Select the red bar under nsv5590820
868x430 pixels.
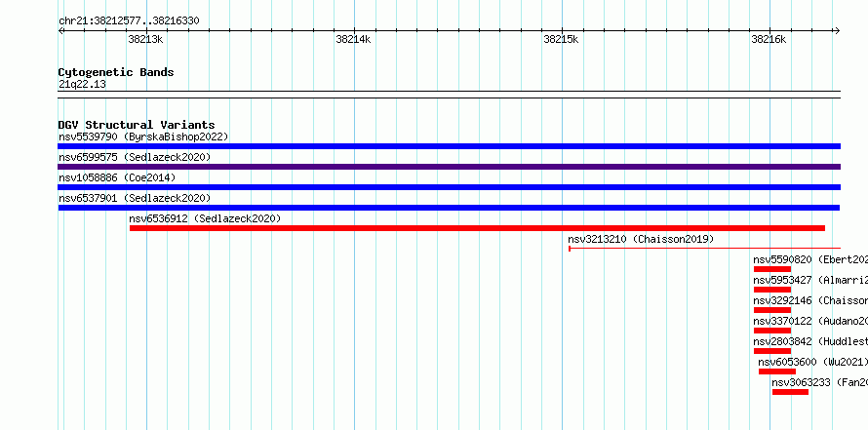pos(772,269)
